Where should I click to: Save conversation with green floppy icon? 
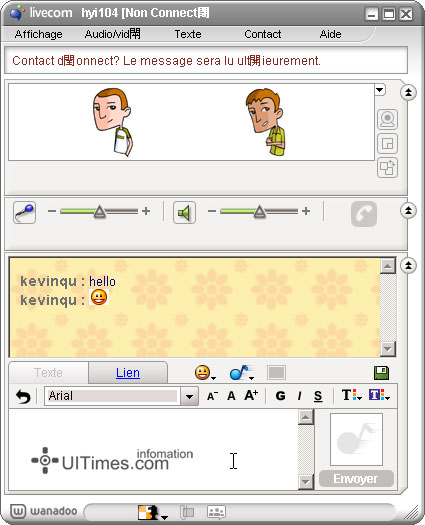tap(381, 373)
